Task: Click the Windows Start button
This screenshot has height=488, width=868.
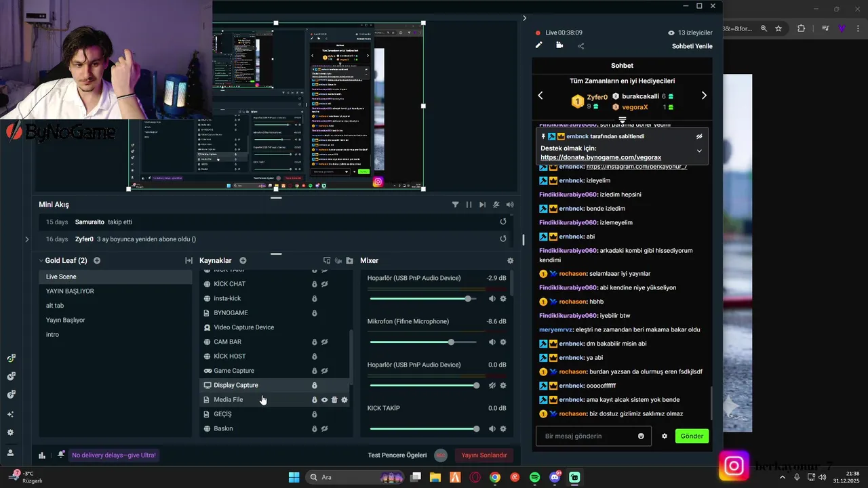Action: click(294, 477)
